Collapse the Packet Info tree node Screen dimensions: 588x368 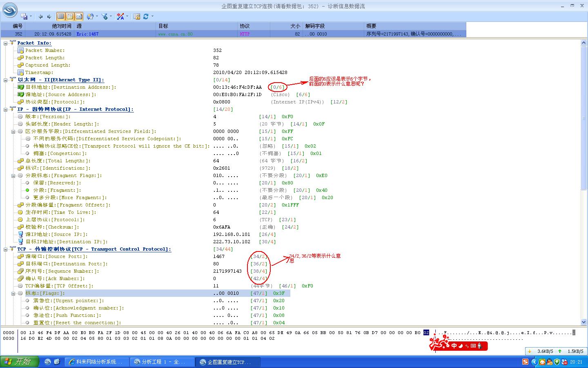(x=6, y=43)
